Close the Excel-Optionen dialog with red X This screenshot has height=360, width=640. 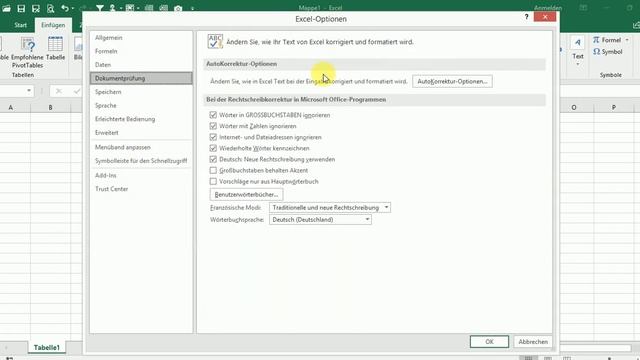coord(545,17)
